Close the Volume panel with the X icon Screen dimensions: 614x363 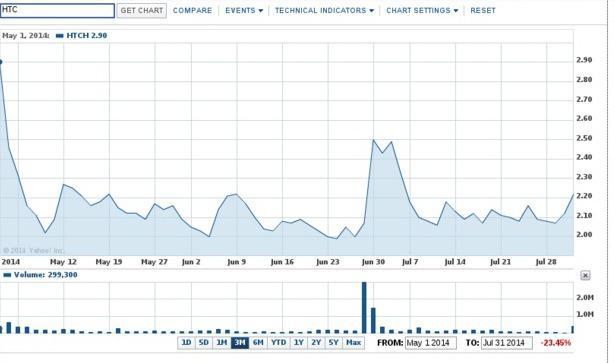click(x=585, y=275)
